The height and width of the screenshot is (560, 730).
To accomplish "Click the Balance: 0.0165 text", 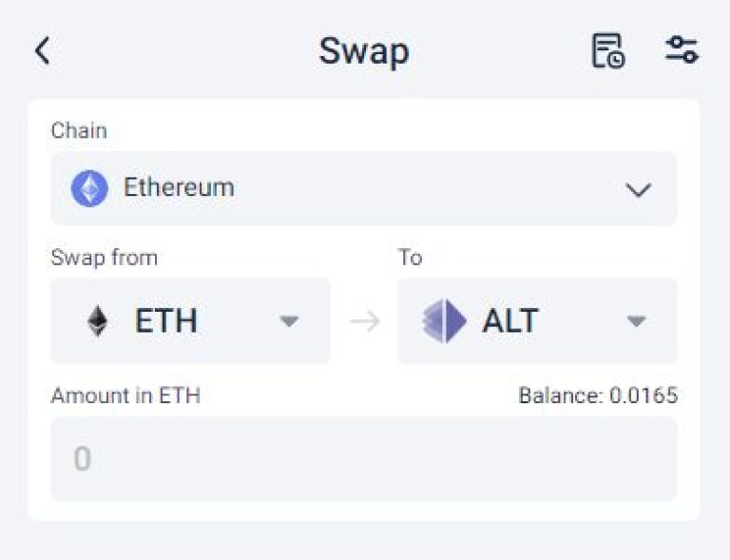I will (598, 396).
